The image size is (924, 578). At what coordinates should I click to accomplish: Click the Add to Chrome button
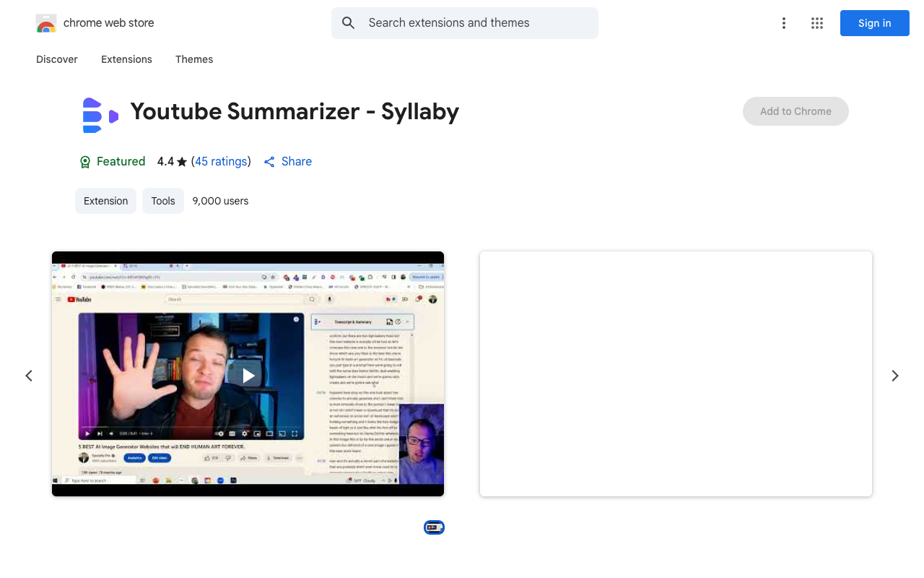tap(796, 111)
